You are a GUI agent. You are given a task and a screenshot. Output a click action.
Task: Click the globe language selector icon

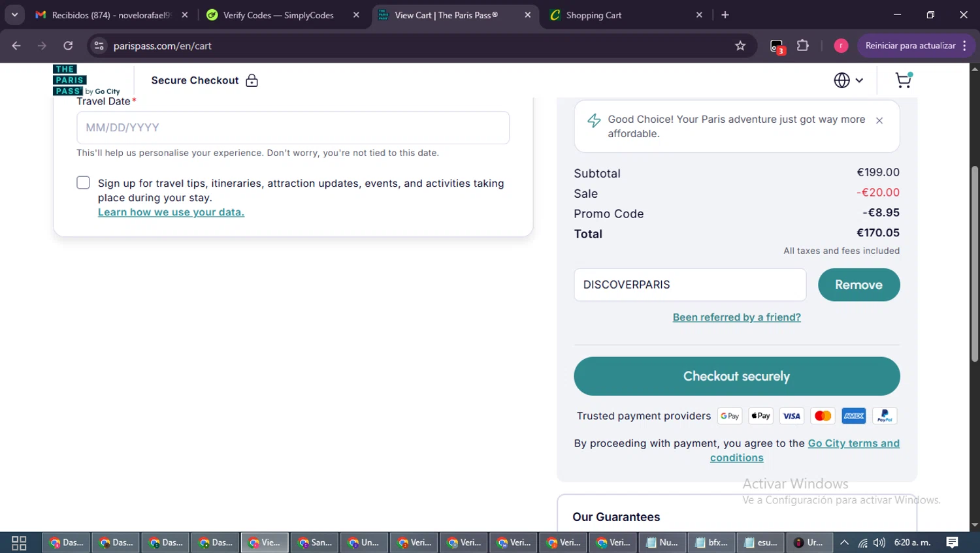841,80
